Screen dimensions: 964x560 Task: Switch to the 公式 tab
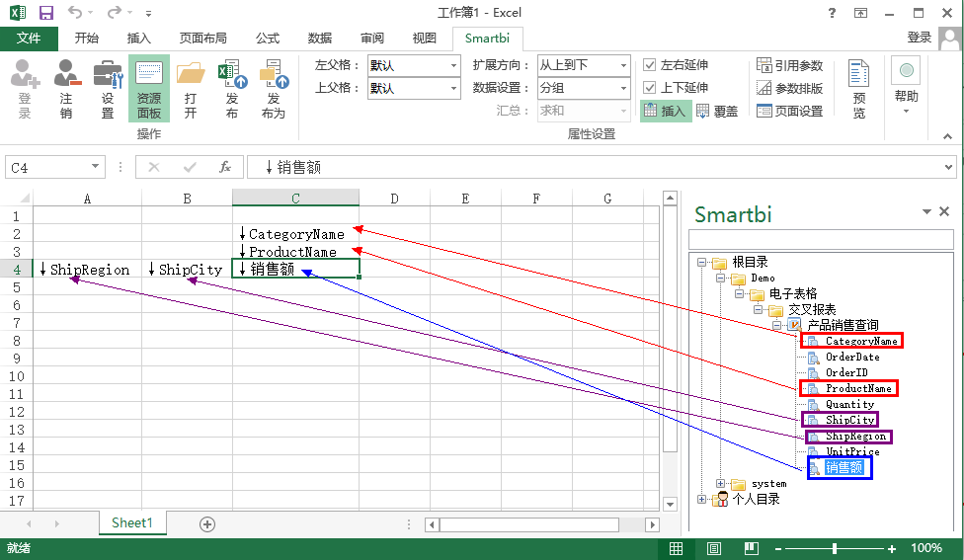(x=268, y=39)
